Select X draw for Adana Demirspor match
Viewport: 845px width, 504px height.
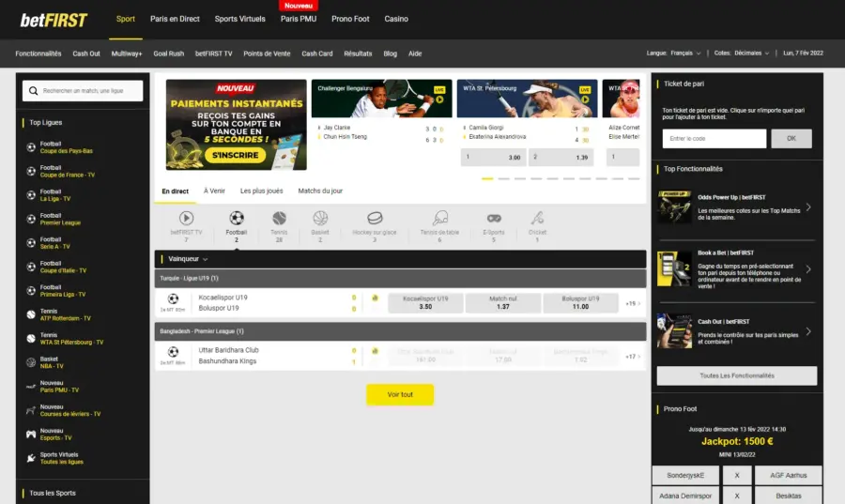(x=737, y=496)
